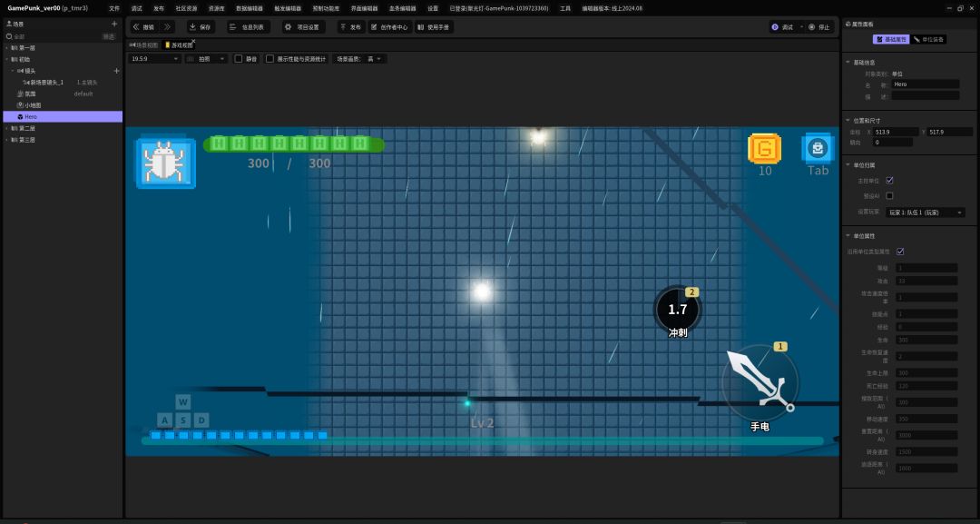The width and height of the screenshot is (980, 524).
Task: Click the 属性面板 panel header icon
Action: [848, 24]
